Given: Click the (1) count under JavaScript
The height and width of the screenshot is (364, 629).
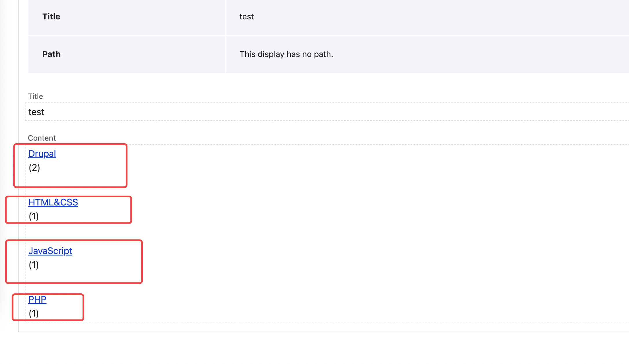Looking at the screenshot, I should click(34, 265).
